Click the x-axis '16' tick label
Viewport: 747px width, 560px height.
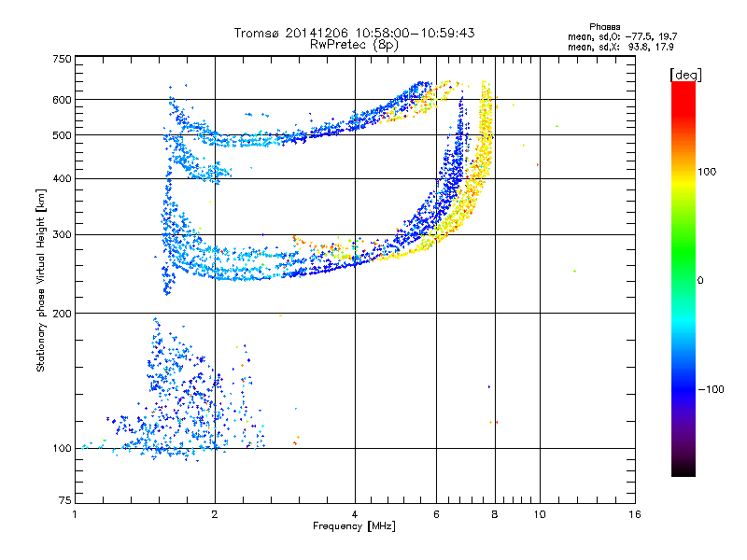635,514
